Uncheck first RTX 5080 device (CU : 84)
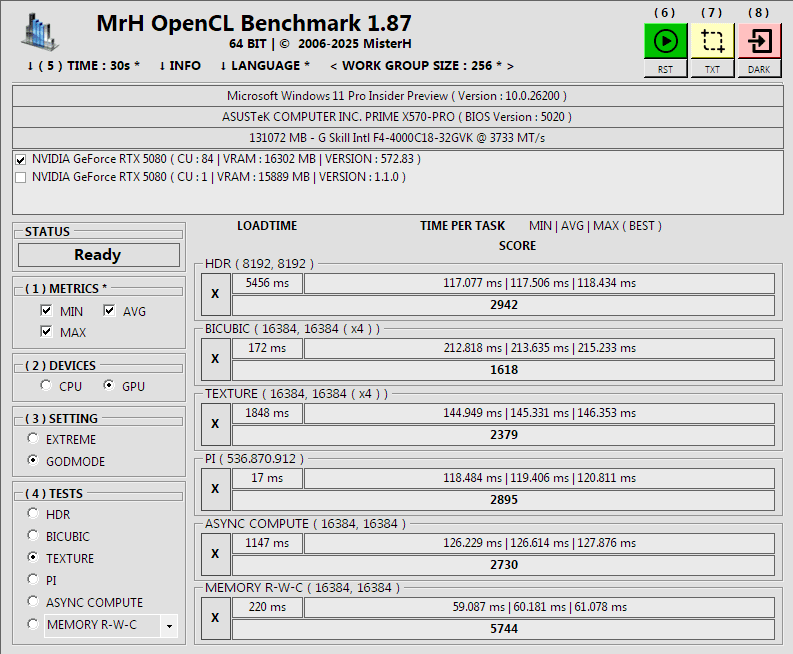793x654 pixels. [21, 160]
